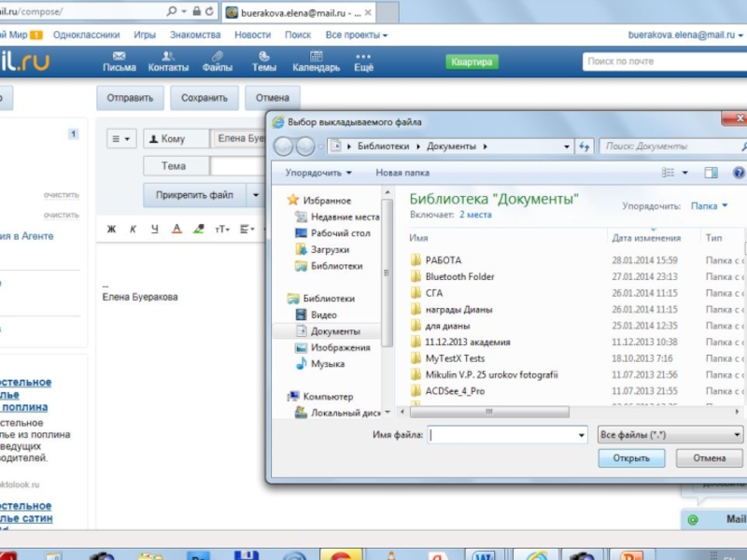Click the Открыть button
The height and width of the screenshot is (560, 747).
click(x=631, y=458)
